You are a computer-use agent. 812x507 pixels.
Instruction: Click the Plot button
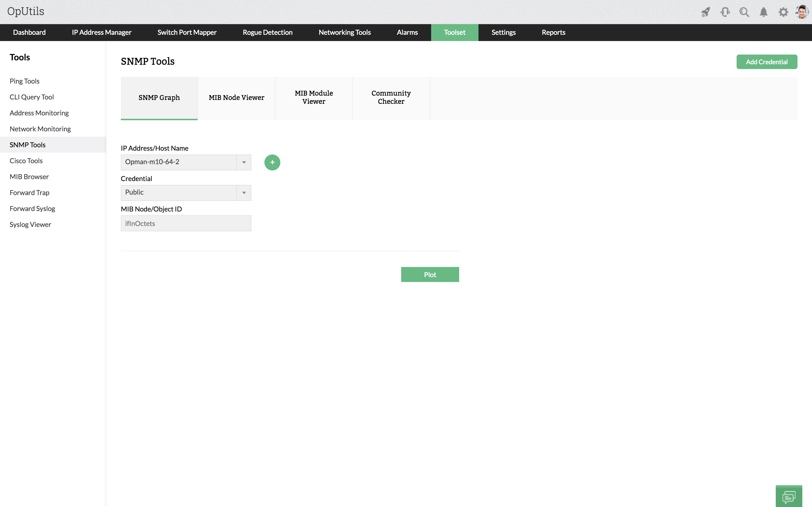(x=430, y=274)
